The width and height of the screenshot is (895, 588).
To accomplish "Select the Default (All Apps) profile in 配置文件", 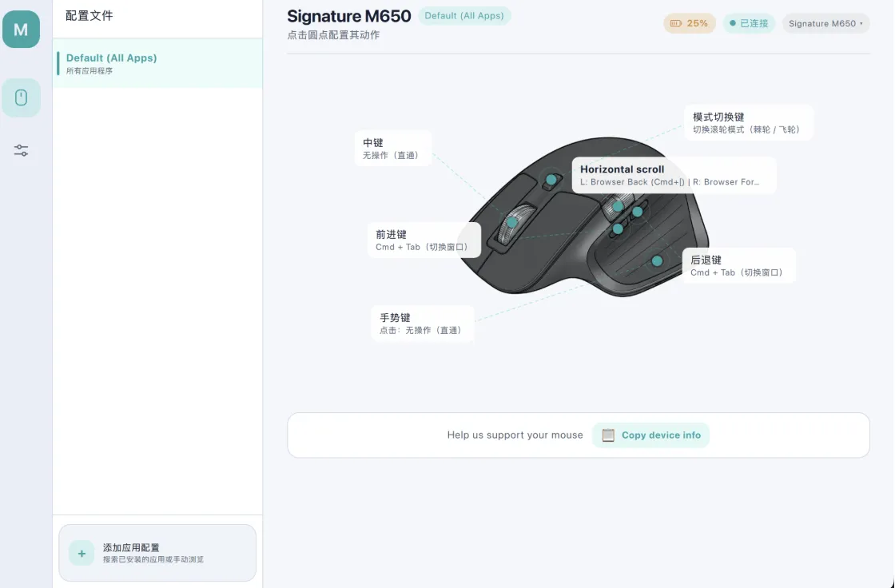I will click(157, 63).
